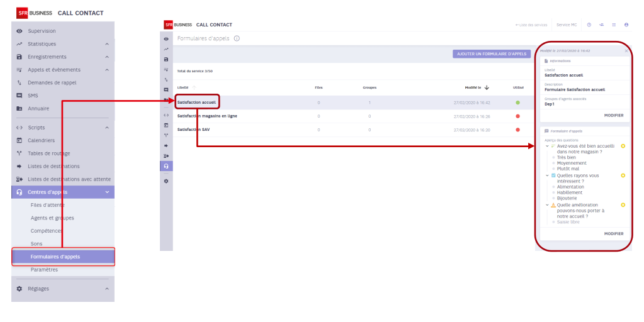Click the info icon beside Formulaires d'appels

click(237, 38)
